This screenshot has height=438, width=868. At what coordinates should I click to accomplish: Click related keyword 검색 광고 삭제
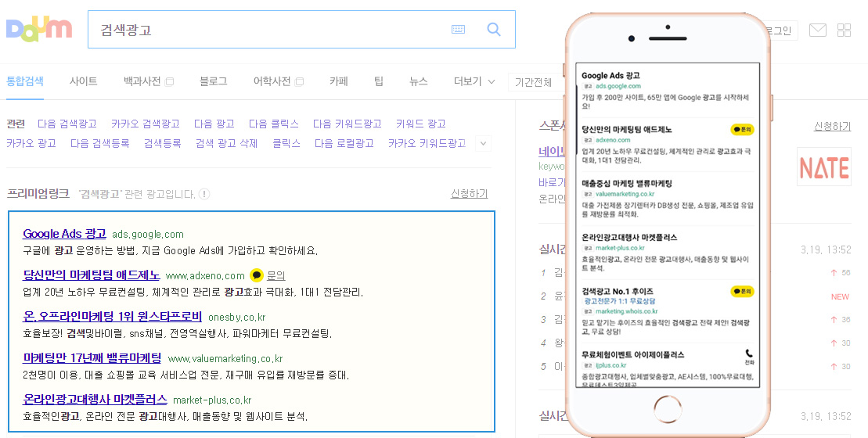(x=226, y=143)
